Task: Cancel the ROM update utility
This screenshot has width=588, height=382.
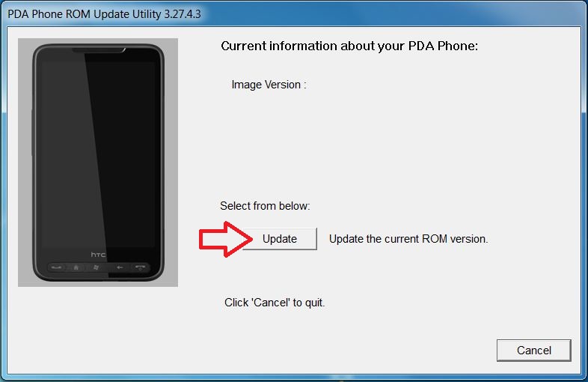Action: [533, 351]
